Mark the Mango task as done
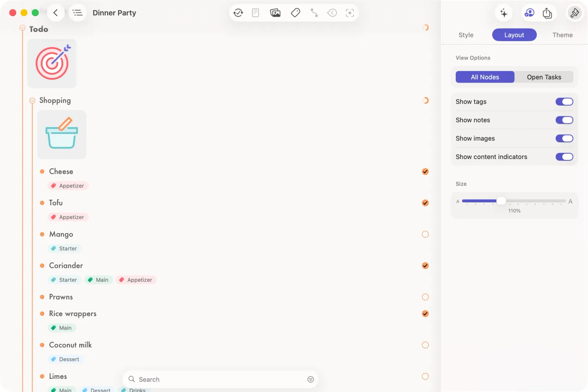Screen dimensions: 588x392 (425, 234)
